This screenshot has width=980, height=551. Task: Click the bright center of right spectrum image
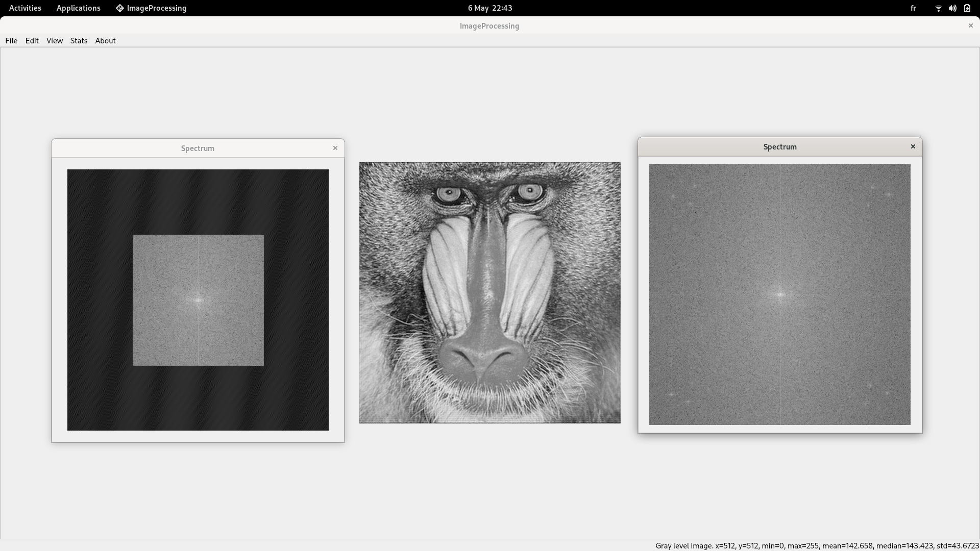pos(780,294)
